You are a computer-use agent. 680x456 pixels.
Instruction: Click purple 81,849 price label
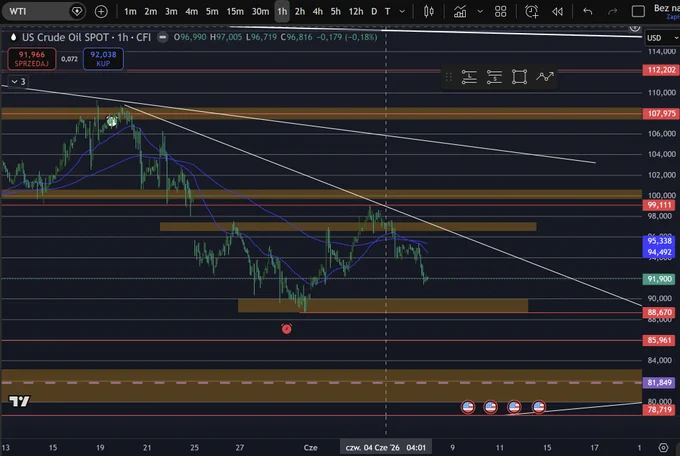(x=659, y=382)
